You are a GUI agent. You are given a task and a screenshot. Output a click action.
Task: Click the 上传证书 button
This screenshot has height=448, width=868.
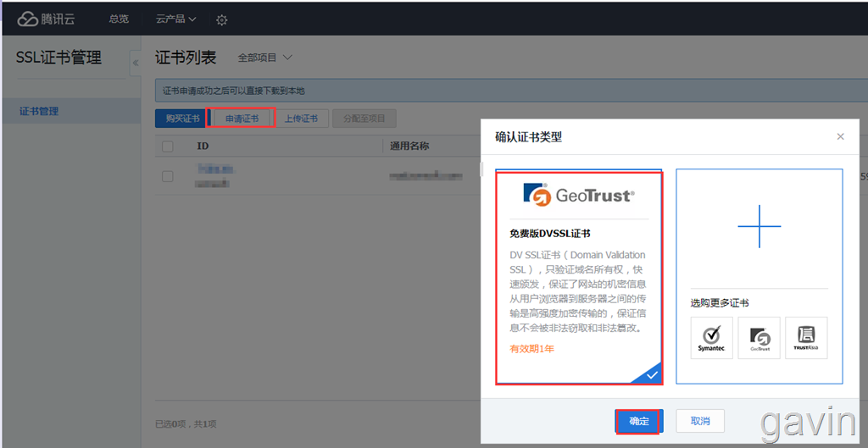pos(301,119)
